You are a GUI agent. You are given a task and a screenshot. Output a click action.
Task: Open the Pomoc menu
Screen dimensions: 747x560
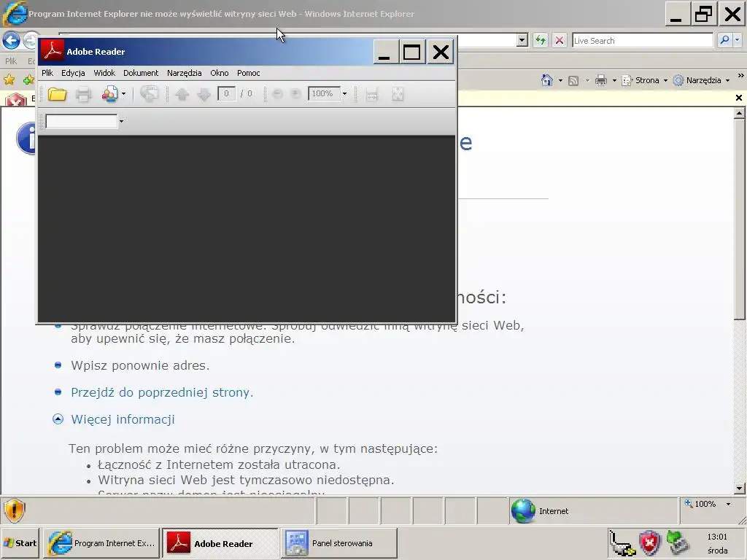248,73
